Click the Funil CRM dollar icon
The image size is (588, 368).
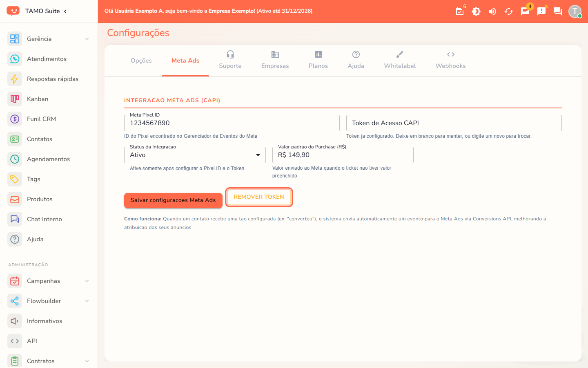point(15,119)
